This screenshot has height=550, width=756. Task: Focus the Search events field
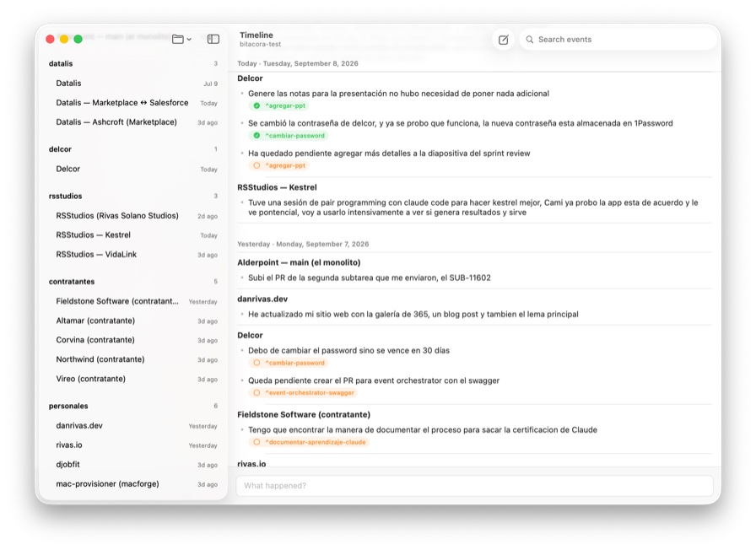618,40
